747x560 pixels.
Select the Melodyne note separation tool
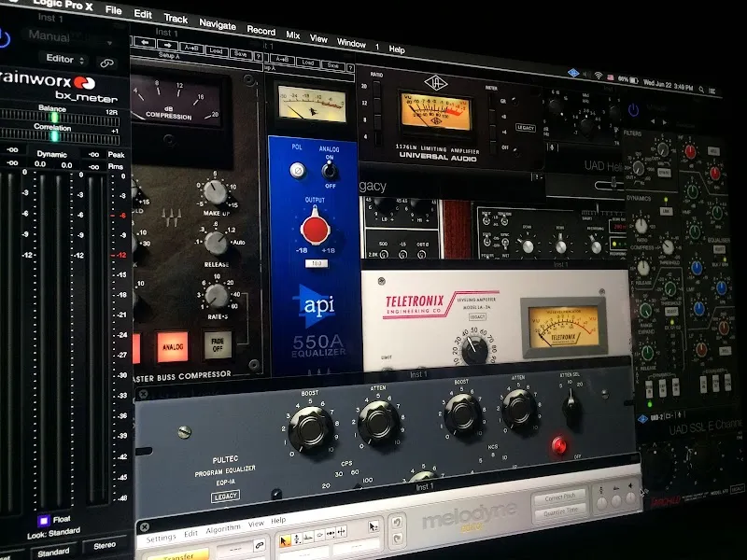pos(342,531)
